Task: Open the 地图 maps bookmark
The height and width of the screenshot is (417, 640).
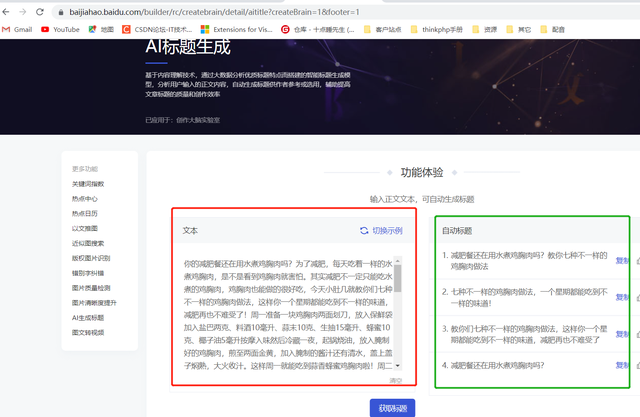Action: [101, 29]
